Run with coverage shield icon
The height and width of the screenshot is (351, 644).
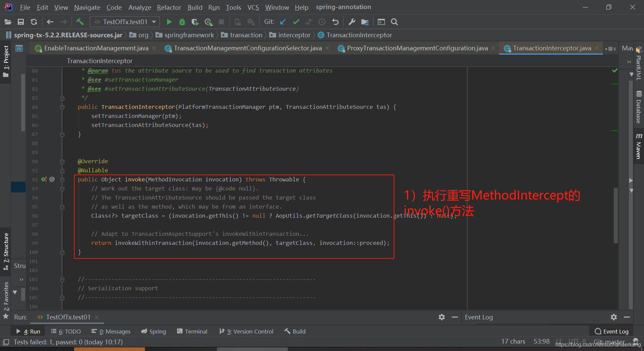195,22
